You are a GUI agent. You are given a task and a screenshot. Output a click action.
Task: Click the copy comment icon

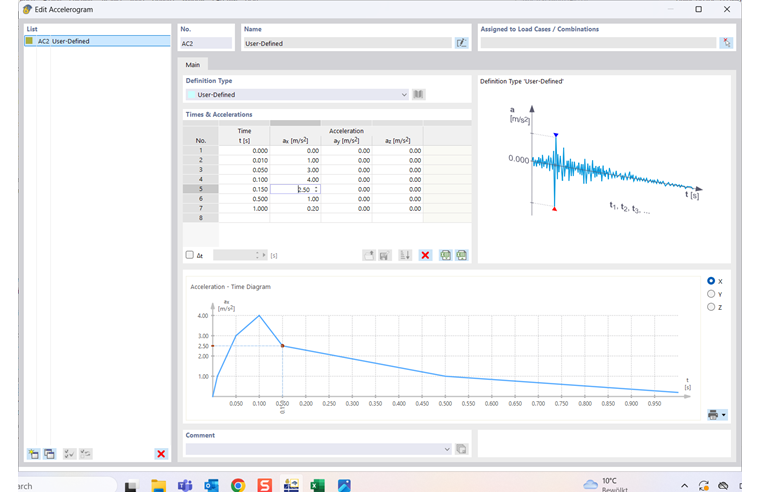(461, 449)
